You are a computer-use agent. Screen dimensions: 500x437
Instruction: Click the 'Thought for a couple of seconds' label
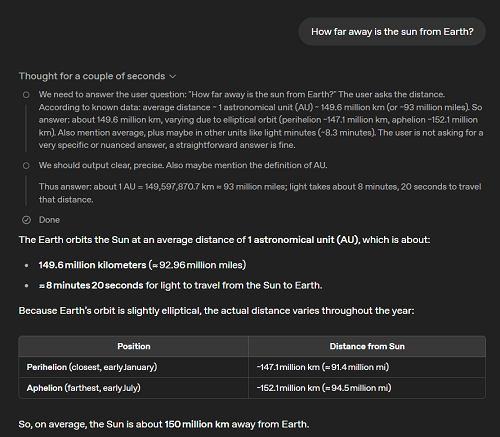[x=92, y=76]
